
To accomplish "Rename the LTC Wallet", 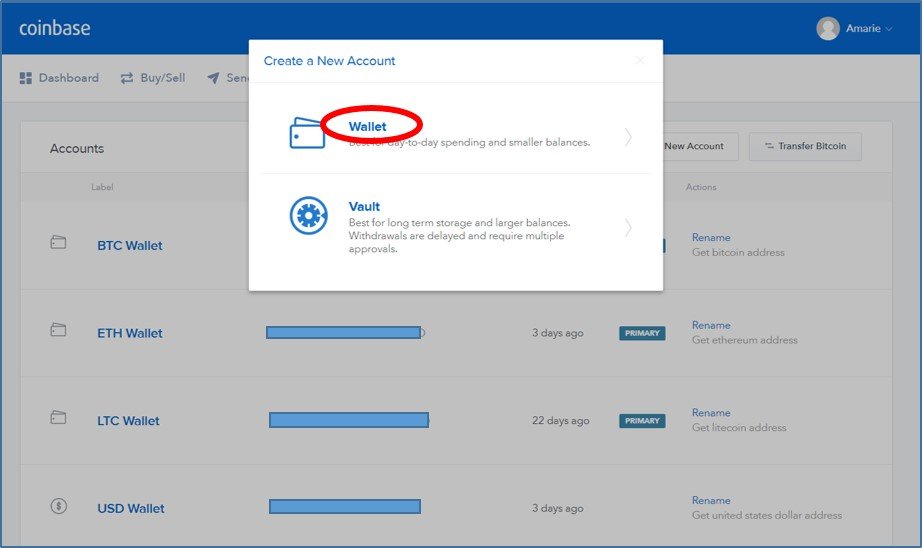I will 711,413.
